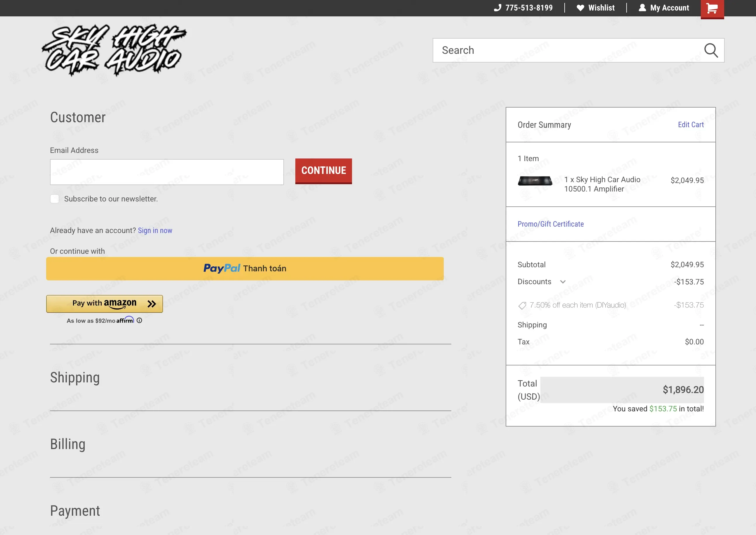Image resolution: width=756 pixels, height=535 pixels.
Task: Open the amplifier product thumbnail
Action: coord(535,181)
